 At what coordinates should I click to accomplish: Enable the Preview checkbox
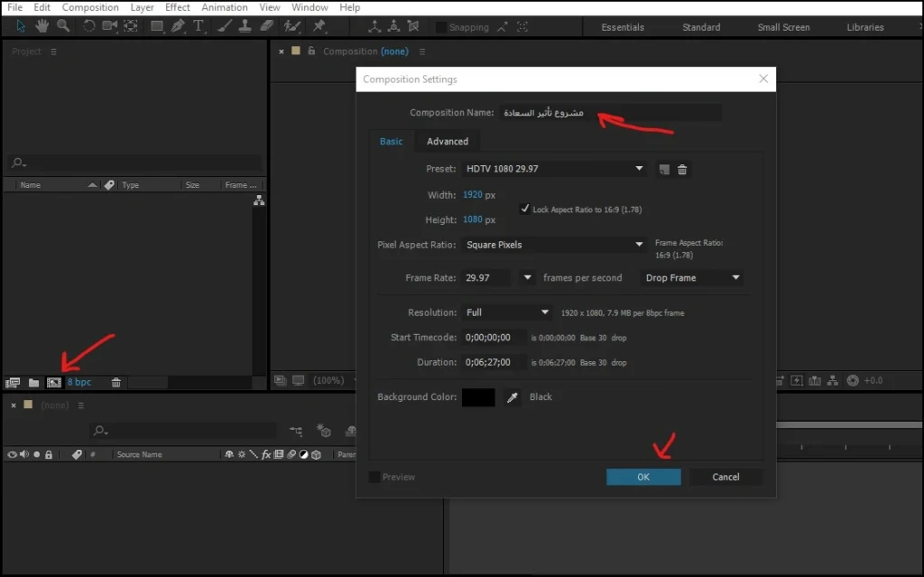coord(374,477)
